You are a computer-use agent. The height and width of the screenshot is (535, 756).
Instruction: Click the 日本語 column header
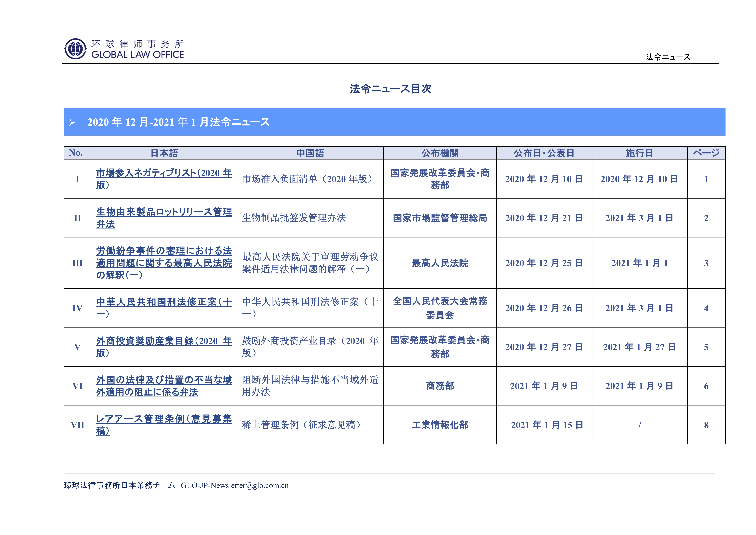(x=164, y=153)
